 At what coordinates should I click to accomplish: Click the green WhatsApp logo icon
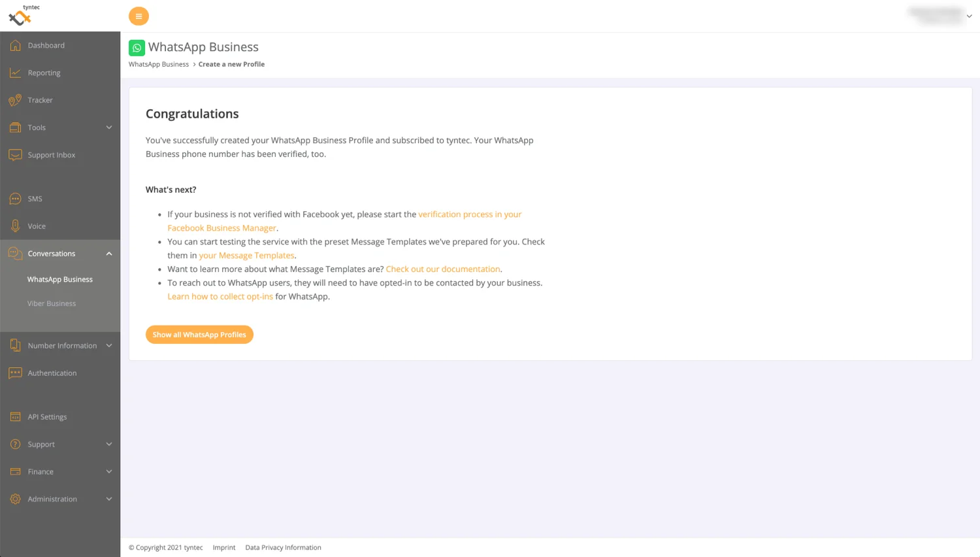click(137, 48)
